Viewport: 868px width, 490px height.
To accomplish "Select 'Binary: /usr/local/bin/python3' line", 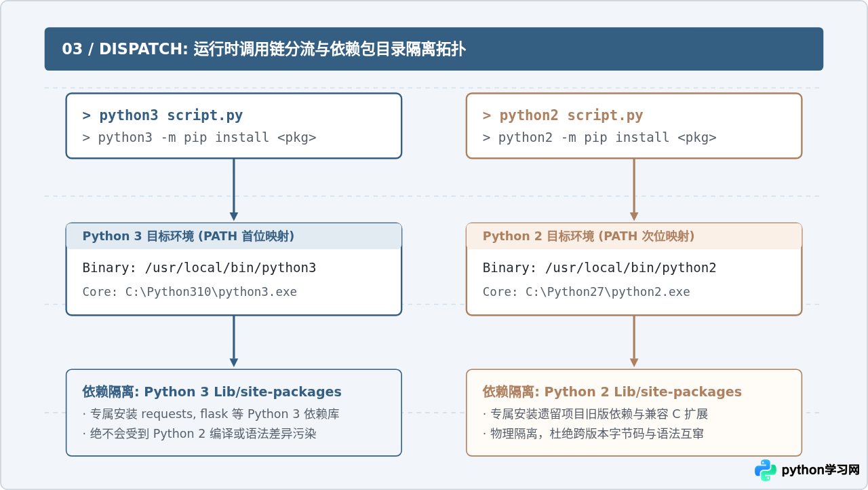I will [199, 267].
